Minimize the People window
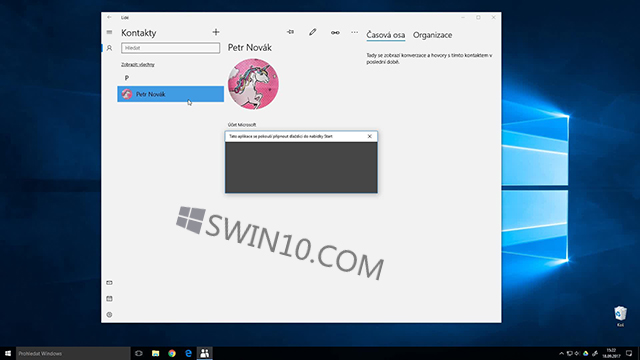The image size is (640, 360). pos(463,18)
